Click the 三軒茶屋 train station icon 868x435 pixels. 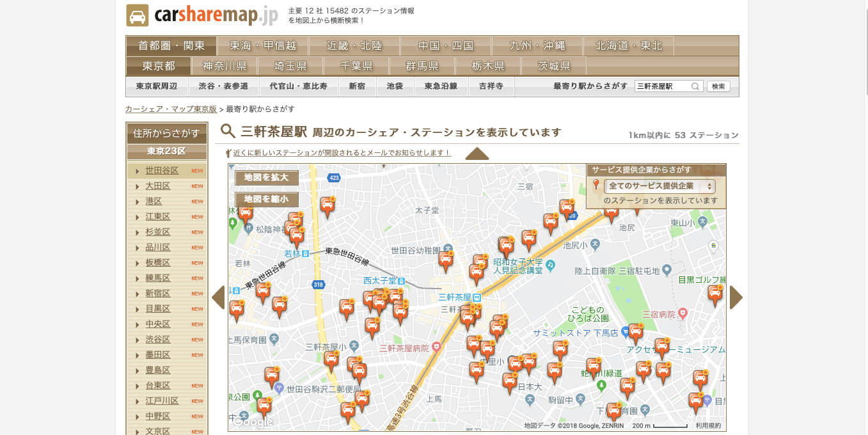pyautogui.click(x=477, y=297)
